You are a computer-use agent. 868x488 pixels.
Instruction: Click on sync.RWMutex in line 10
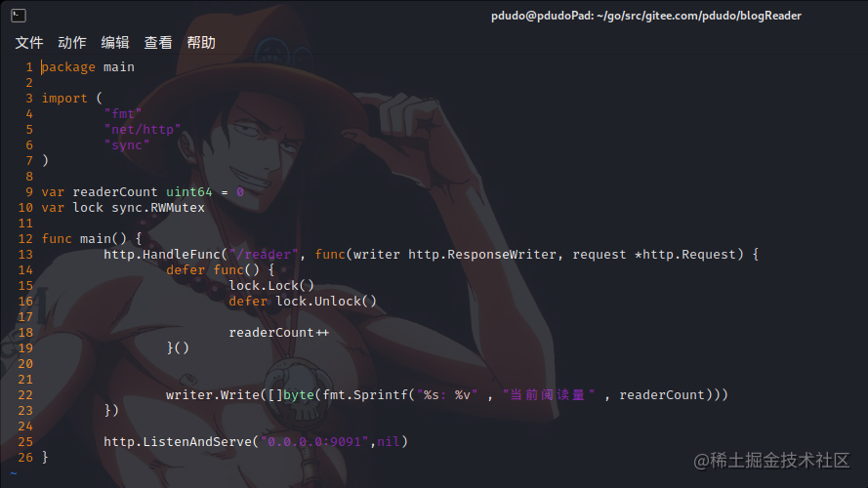click(x=158, y=208)
